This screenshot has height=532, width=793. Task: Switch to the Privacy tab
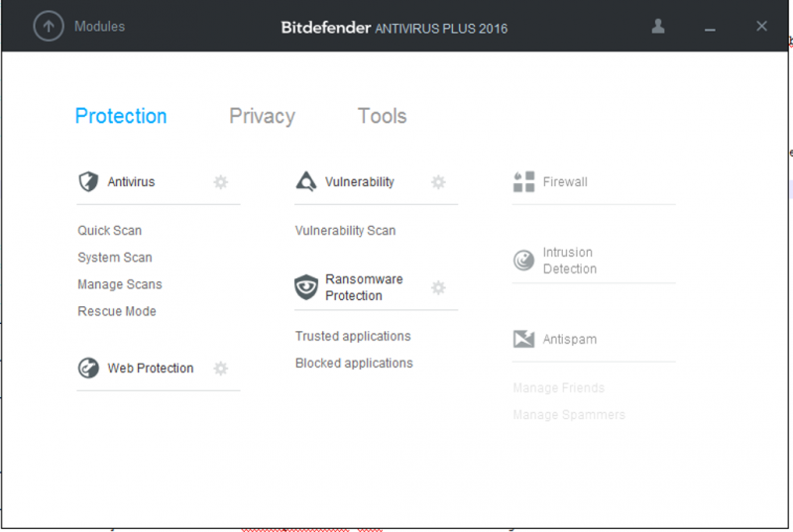coord(262,116)
